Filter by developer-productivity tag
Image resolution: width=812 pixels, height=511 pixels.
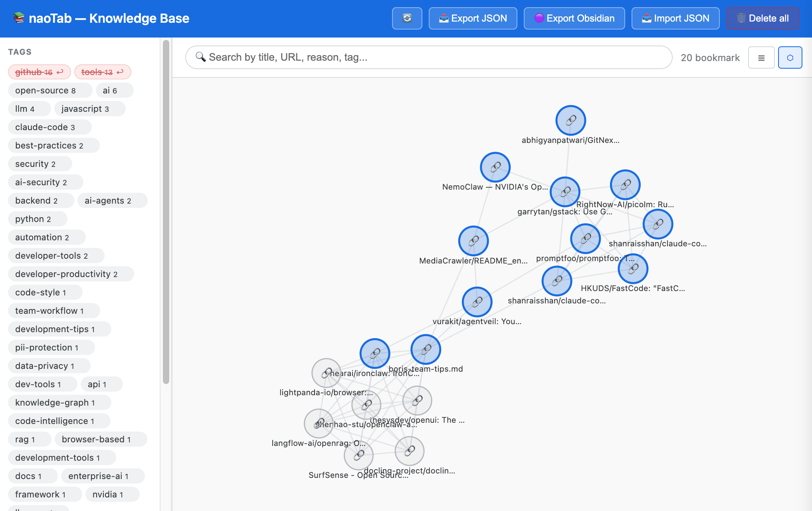[71, 274]
